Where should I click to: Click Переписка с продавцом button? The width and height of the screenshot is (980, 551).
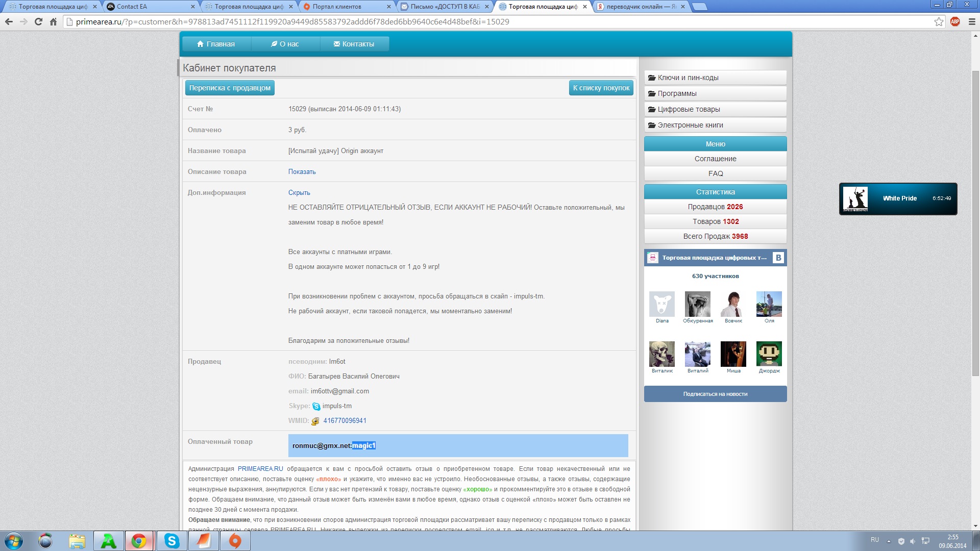[x=230, y=88]
